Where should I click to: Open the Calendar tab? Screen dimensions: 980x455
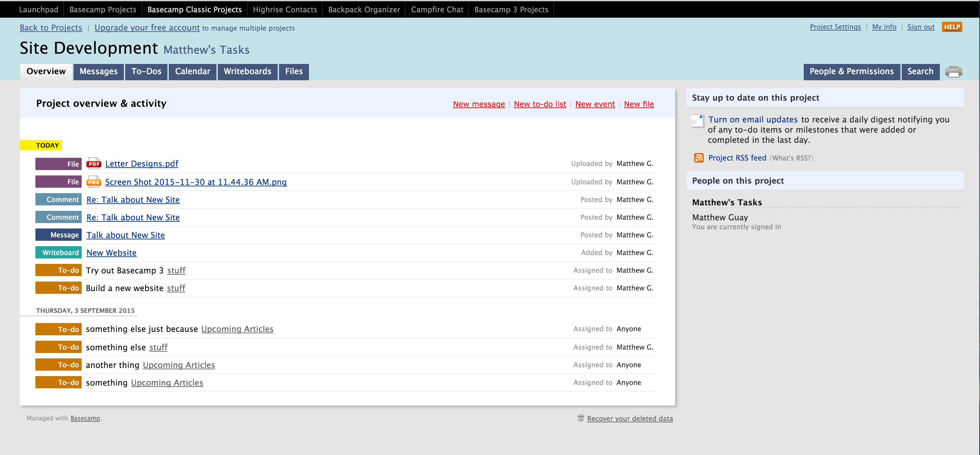193,71
